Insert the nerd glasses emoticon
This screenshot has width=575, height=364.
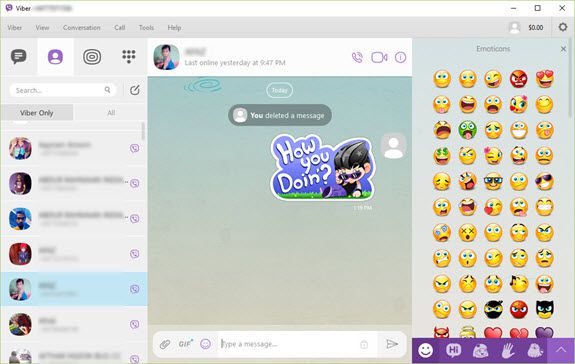[493, 181]
